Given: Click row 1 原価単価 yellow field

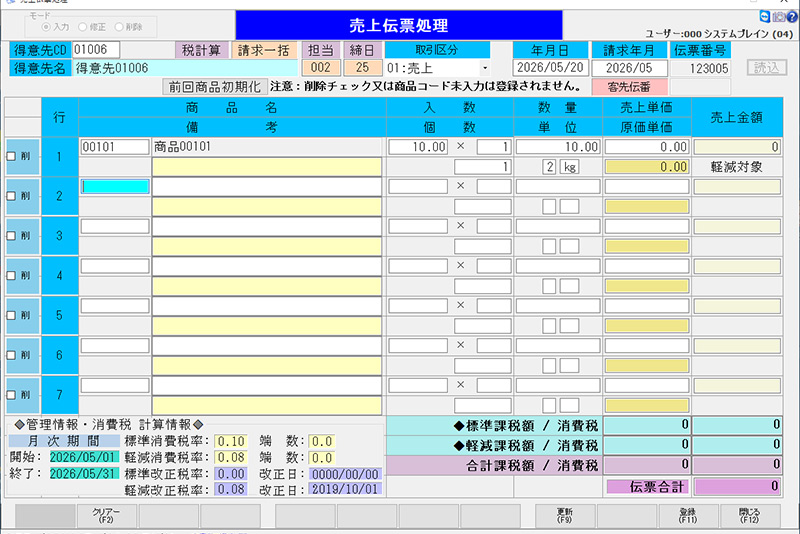Looking at the screenshot, I should click(646, 167).
